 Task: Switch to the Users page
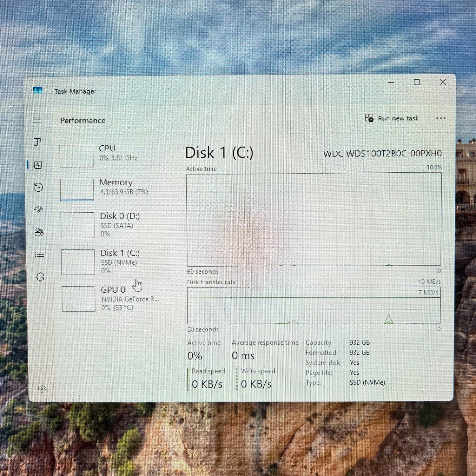point(39,232)
